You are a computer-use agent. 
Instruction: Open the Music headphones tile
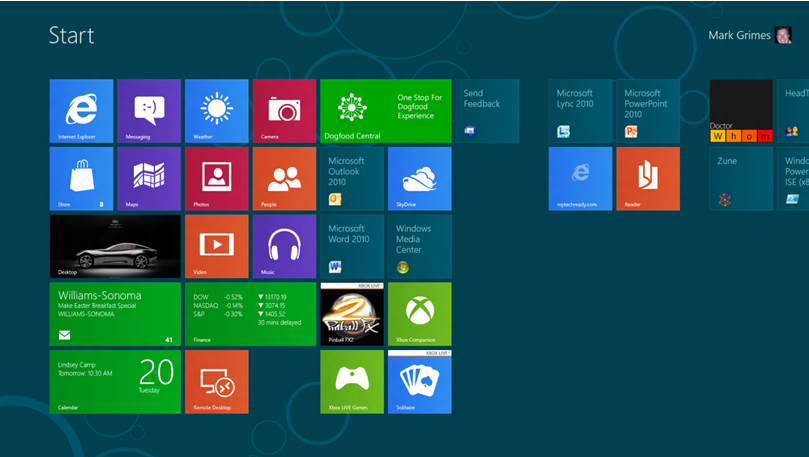point(284,247)
